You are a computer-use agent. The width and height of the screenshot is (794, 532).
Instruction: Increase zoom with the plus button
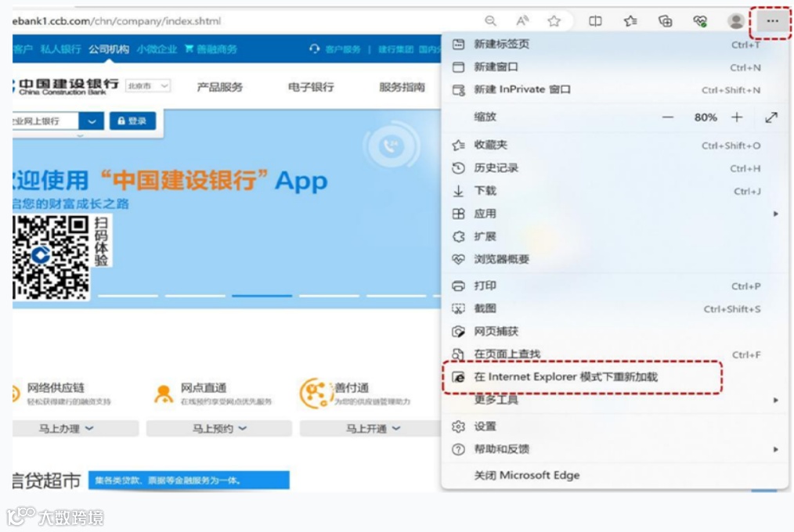point(737,117)
